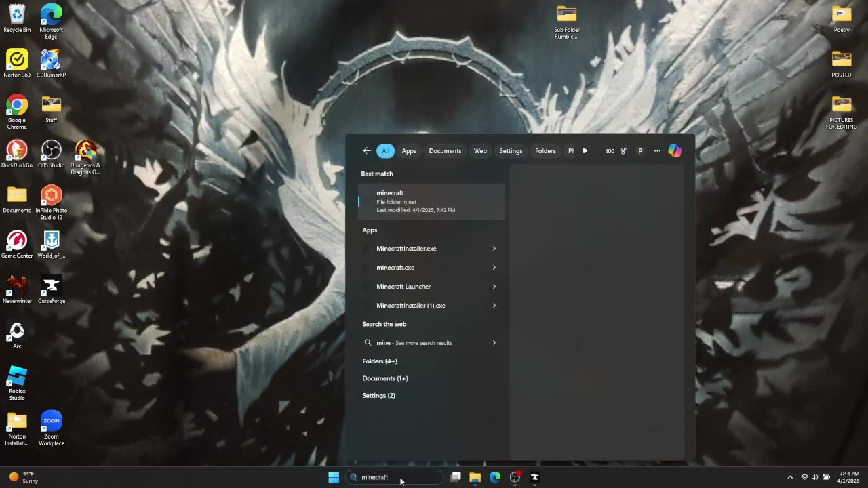
Task: Open the rewards points trophy icon
Action: pyautogui.click(x=623, y=151)
